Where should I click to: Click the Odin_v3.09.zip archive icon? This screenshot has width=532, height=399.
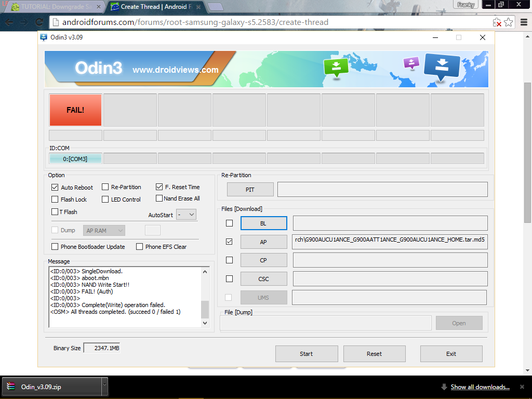point(11,387)
